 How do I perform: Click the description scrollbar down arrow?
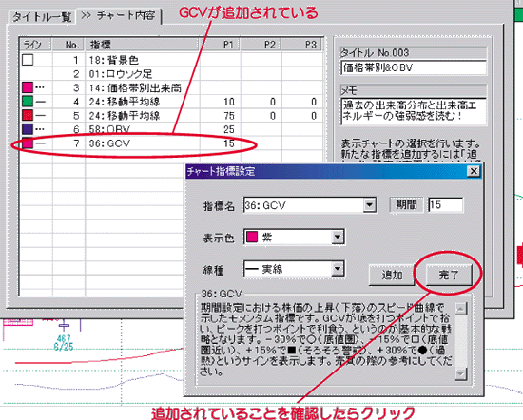[460, 374]
